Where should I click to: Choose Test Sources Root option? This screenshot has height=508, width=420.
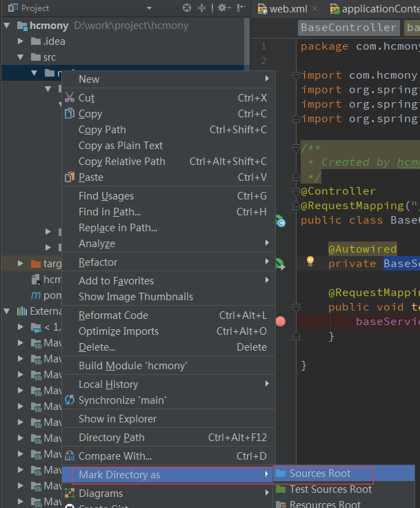[x=344, y=489]
